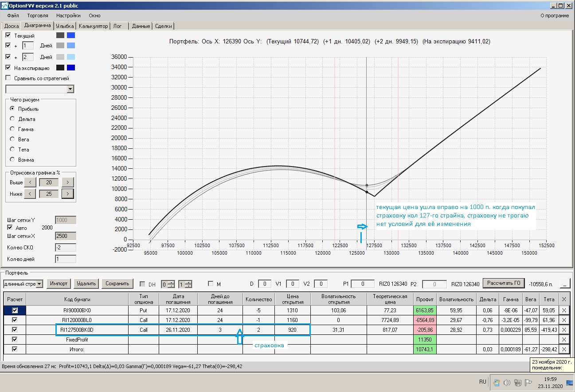
Task: Open the 'Калькулятор' tab
Action: tap(94, 26)
